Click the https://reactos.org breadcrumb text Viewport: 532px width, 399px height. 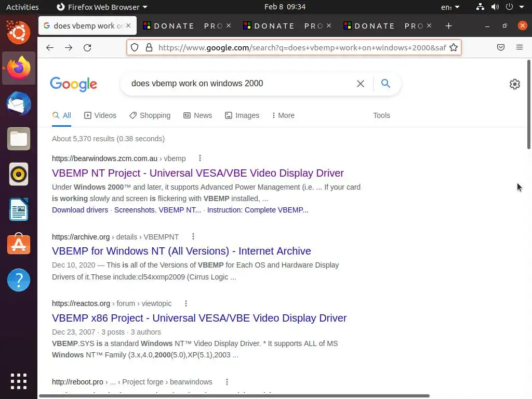tap(81, 303)
